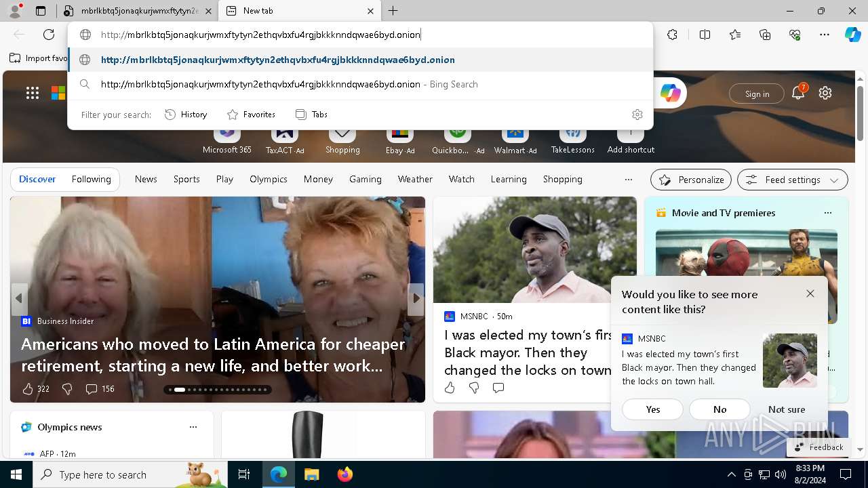The width and height of the screenshot is (868, 488).
Task: Open Browser essentials heart icon
Action: point(795,35)
